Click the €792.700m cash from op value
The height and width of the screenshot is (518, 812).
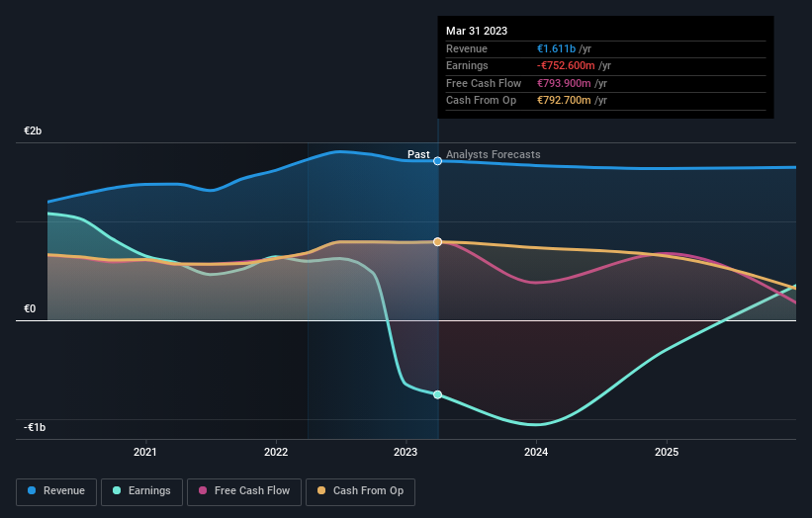(564, 101)
